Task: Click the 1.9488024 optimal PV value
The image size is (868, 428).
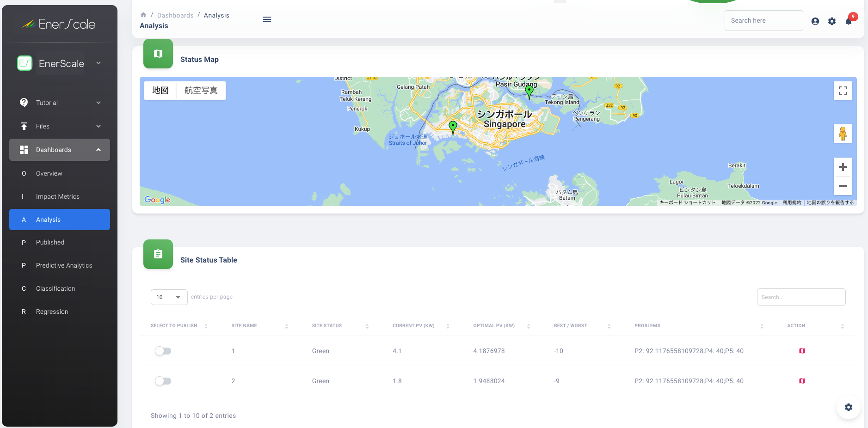Action: tap(489, 381)
